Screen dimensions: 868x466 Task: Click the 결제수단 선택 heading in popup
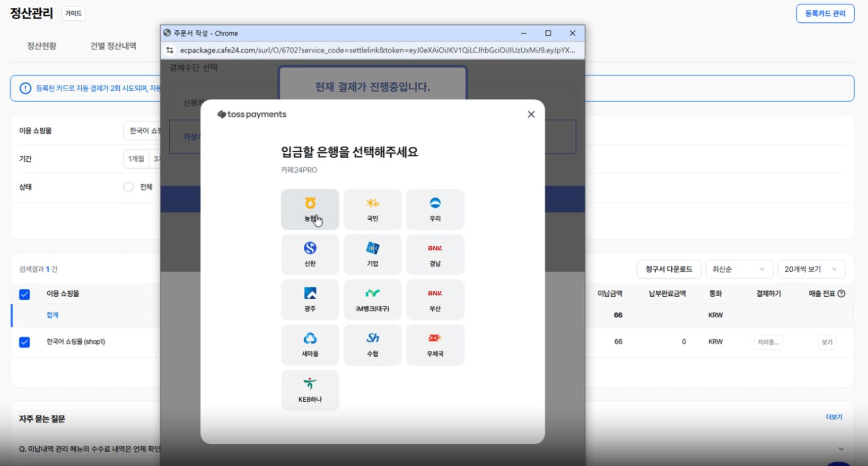click(193, 67)
